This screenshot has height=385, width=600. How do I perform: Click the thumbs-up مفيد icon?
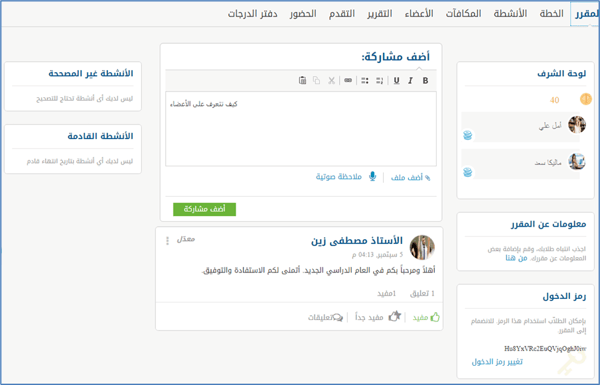tap(435, 317)
